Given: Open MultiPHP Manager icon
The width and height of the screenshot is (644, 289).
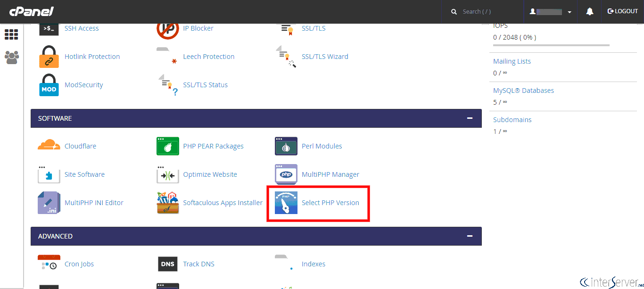Looking at the screenshot, I should tap(286, 174).
